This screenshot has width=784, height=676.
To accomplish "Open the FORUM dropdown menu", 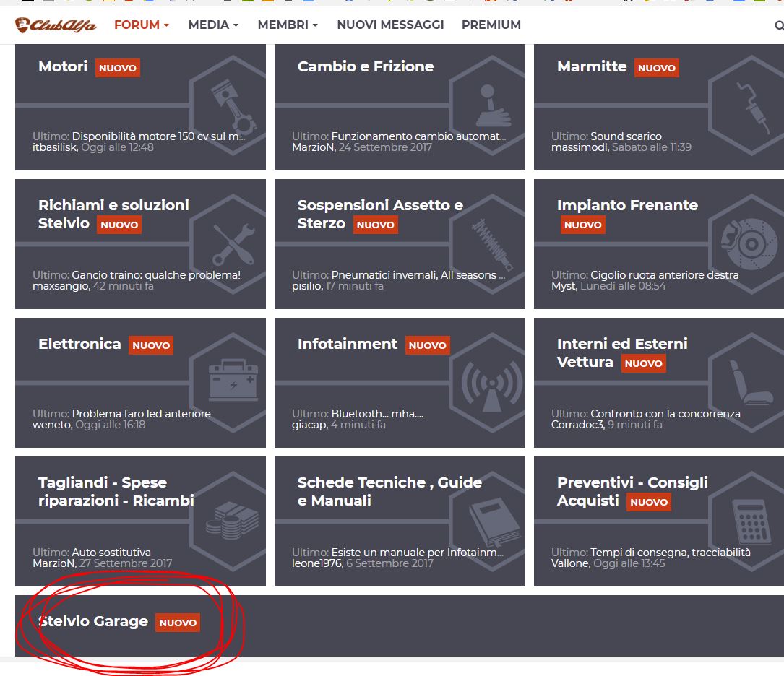I will click(142, 25).
